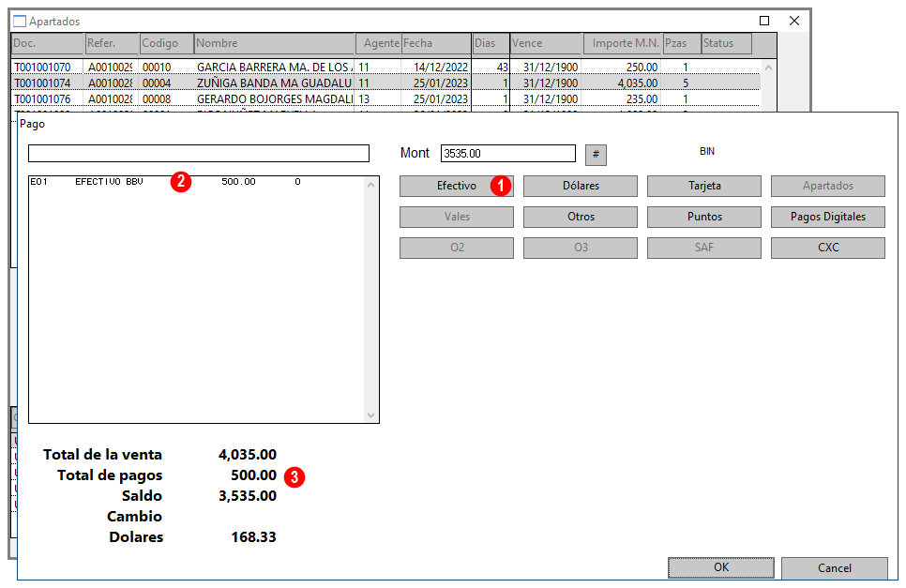Image resolution: width=906 pixels, height=588 pixels.
Task: Sort by Codigo column header
Action: click(166, 43)
